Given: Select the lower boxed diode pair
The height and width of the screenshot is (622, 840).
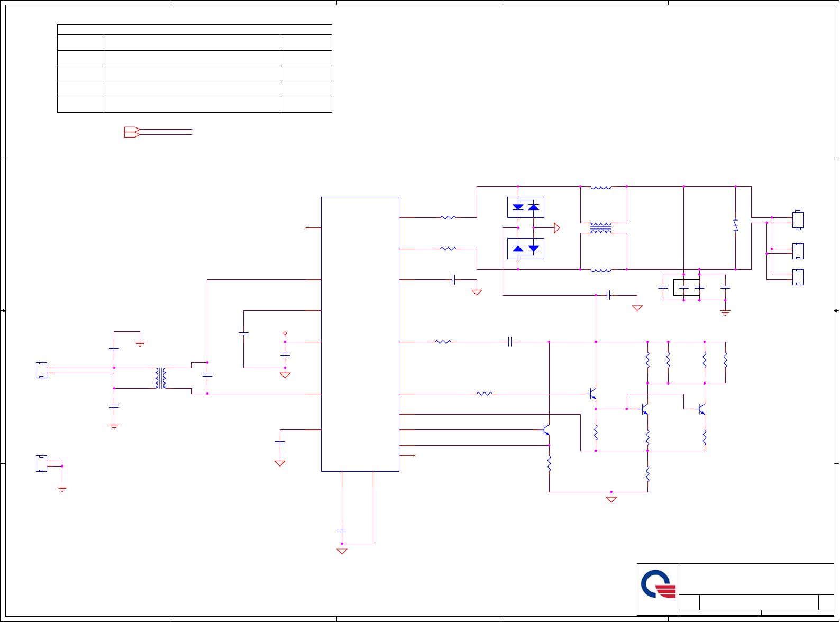Looking at the screenshot, I should click(x=526, y=249).
